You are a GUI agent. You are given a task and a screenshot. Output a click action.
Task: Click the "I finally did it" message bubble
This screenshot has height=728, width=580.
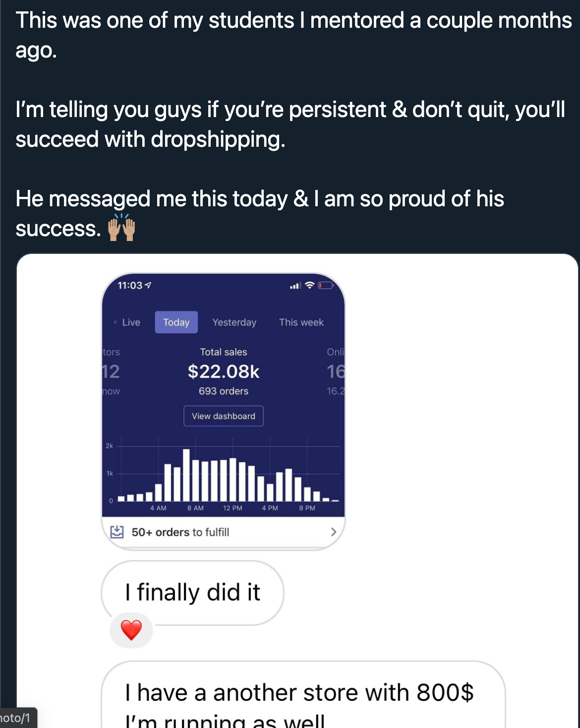192,592
